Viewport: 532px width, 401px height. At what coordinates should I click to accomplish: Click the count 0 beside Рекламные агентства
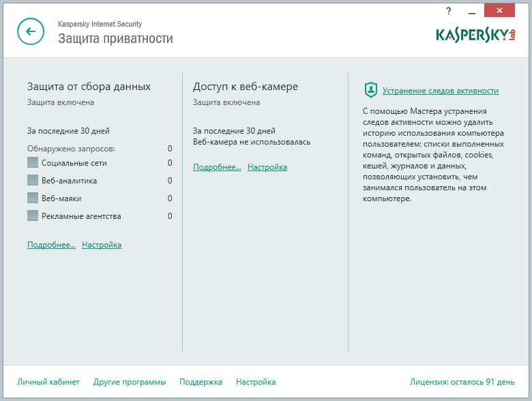170,216
